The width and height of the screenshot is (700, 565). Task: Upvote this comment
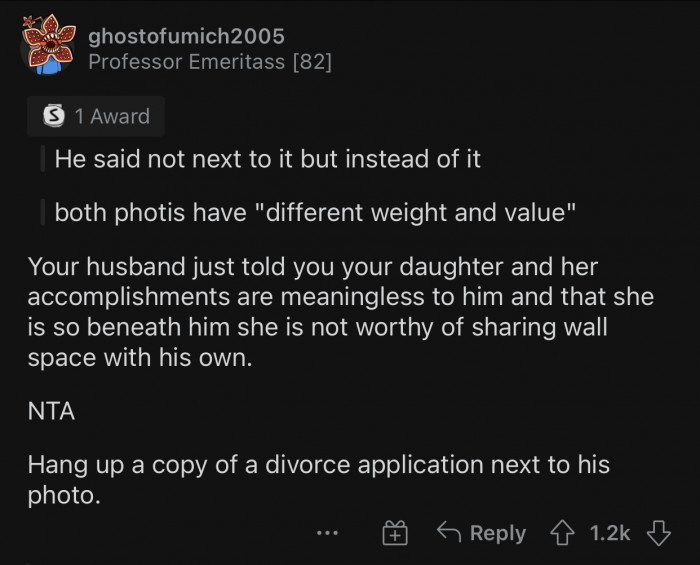coord(563,533)
